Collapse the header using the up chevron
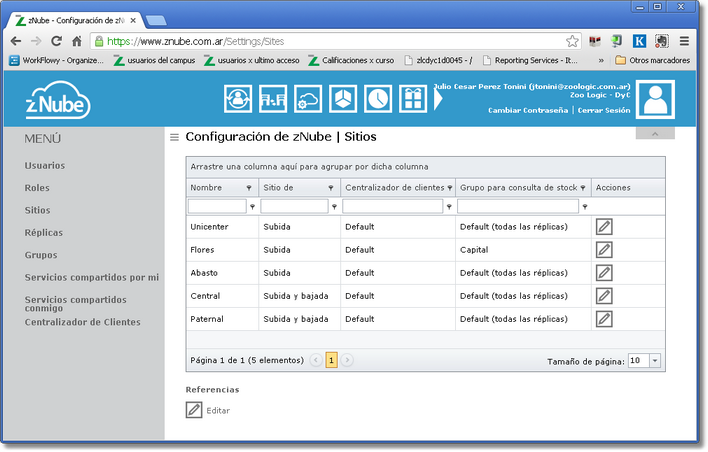This screenshot has width=708, height=452. [x=655, y=133]
